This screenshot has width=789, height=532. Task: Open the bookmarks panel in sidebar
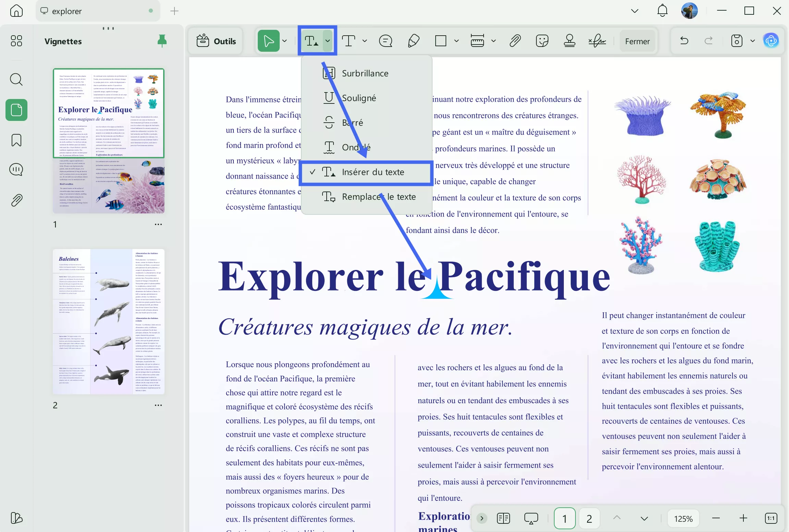(16, 140)
